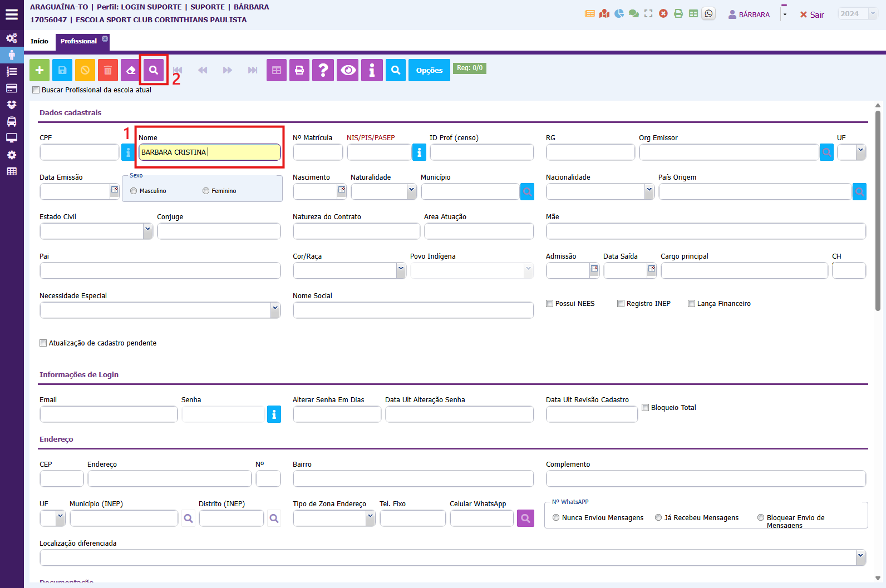886x588 pixels.
Task: Expand the Cor/Raça dropdown
Action: tap(401, 270)
